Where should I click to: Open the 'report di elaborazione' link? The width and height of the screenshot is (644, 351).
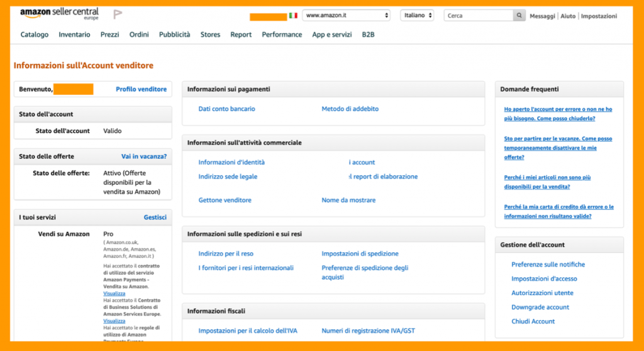pyautogui.click(x=383, y=177)
